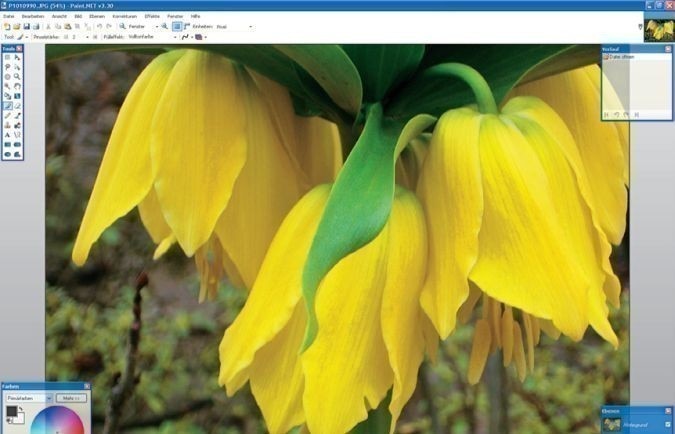675x434 pixels.
Task: Toggle the pixel grid display button
Action: pyautogui.click(x=176, y=26)
